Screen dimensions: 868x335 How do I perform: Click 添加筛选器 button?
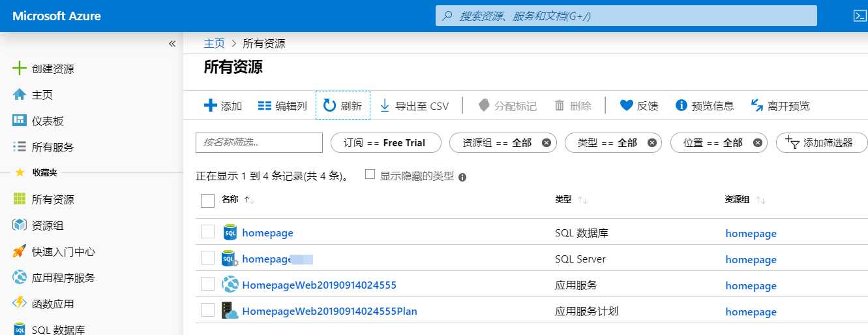[x=822, y=143]
